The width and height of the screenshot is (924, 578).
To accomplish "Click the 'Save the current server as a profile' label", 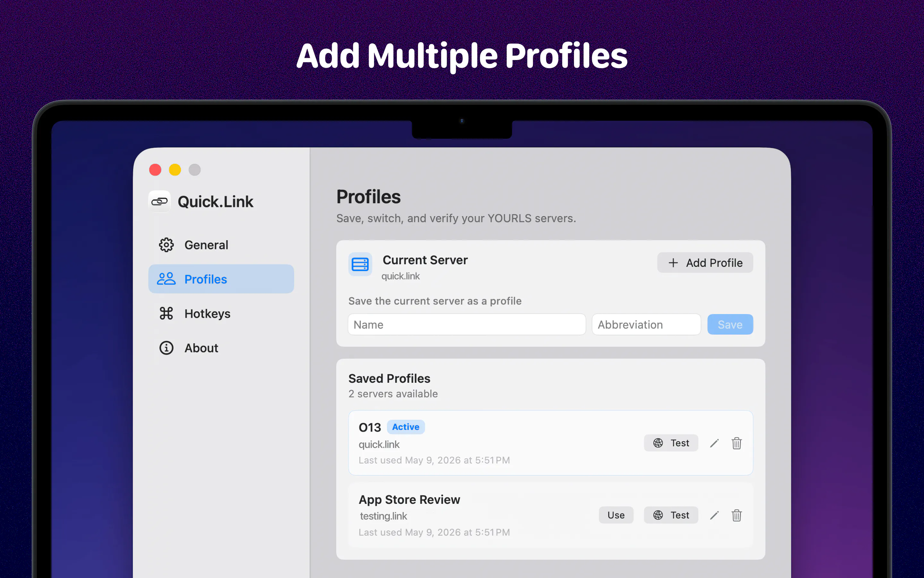I will [x=435, y=301].
